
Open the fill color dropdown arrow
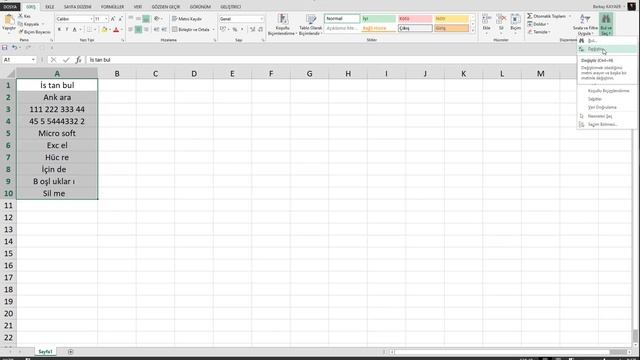tap(110, 29)
